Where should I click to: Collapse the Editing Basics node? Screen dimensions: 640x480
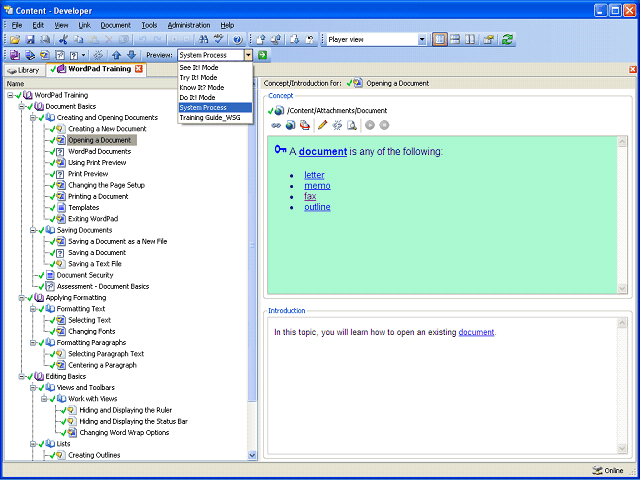pos(21,376)
